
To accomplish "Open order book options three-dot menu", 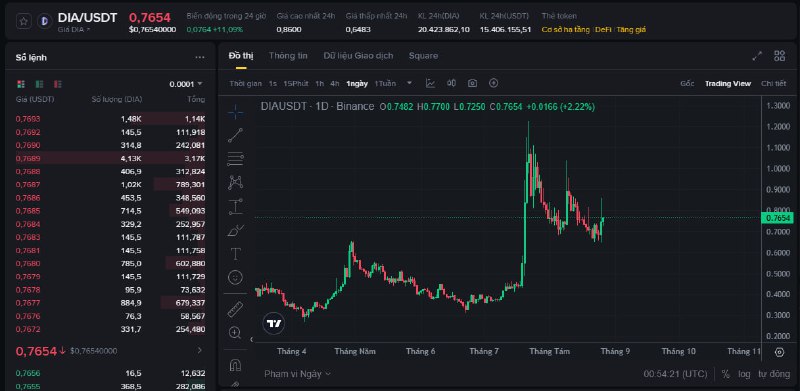I will click(x=199, y=58).
